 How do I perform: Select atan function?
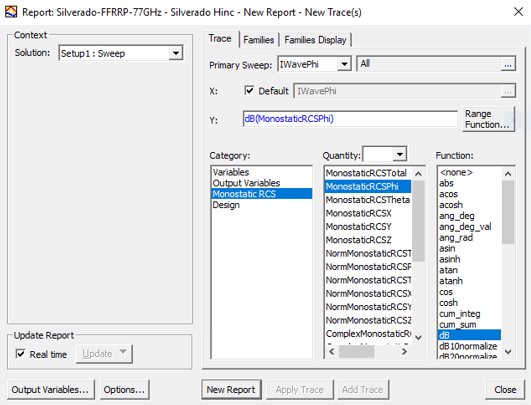coord(469,270)
